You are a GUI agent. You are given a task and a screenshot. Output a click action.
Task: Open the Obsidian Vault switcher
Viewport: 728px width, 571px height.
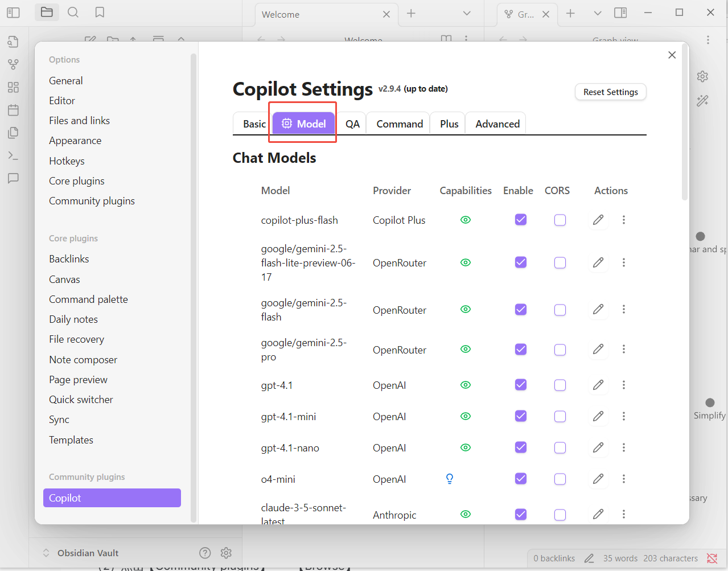click(x=81, y=553)
